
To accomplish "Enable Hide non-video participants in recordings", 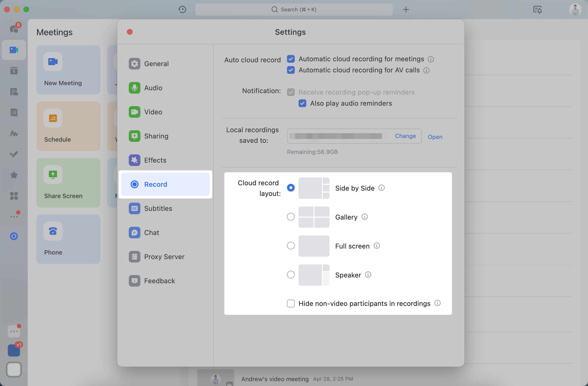I will pos(291,303).
